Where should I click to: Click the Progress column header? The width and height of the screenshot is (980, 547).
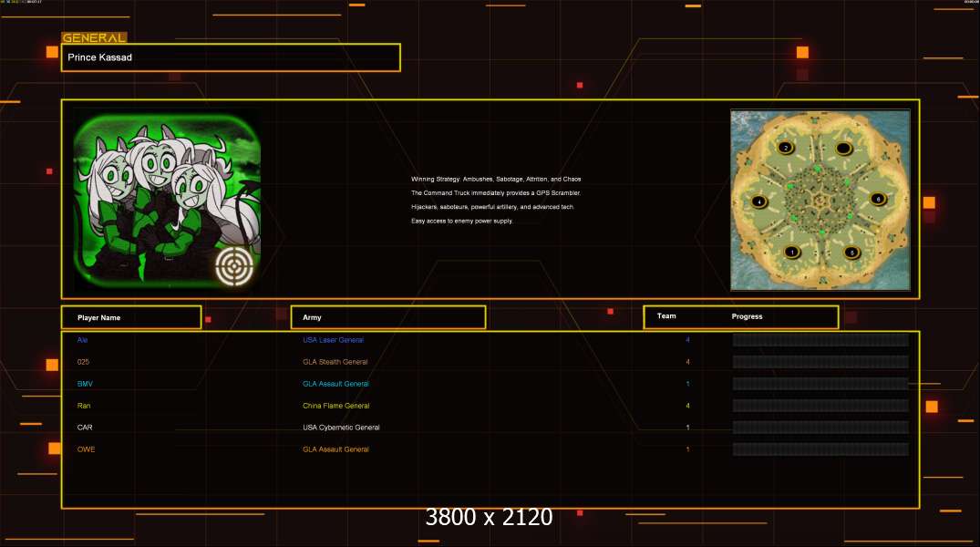pos(747,316)
